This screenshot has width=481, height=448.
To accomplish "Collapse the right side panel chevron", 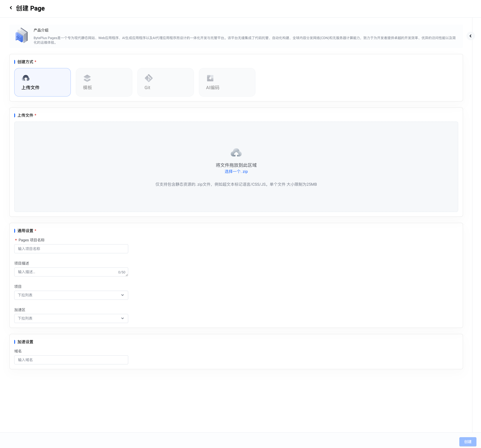I will click(470, 36).
